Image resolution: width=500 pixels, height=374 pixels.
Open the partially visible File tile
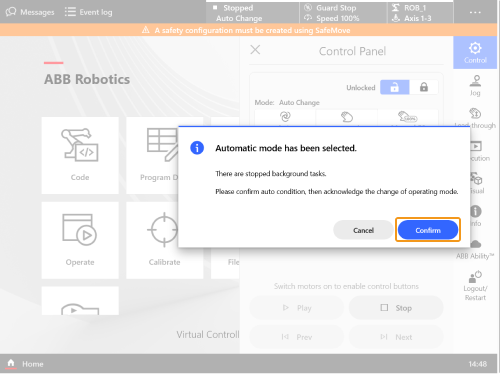[x=225, y=263]
